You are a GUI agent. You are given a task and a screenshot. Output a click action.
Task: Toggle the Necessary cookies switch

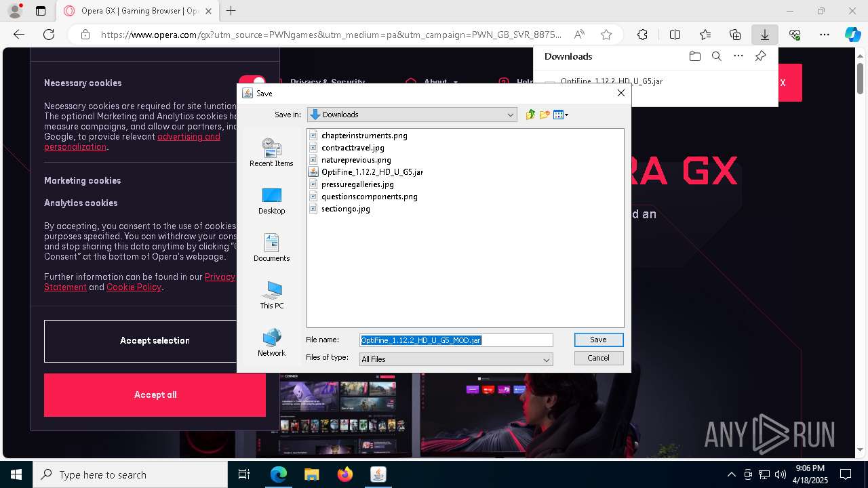(x=252, y=83)
